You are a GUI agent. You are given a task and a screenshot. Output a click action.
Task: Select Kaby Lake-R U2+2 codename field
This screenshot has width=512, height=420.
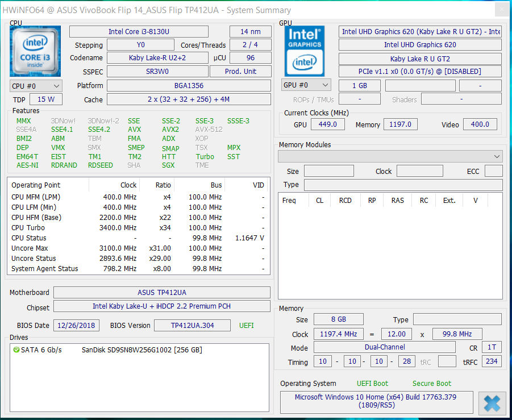pos(157,58)
